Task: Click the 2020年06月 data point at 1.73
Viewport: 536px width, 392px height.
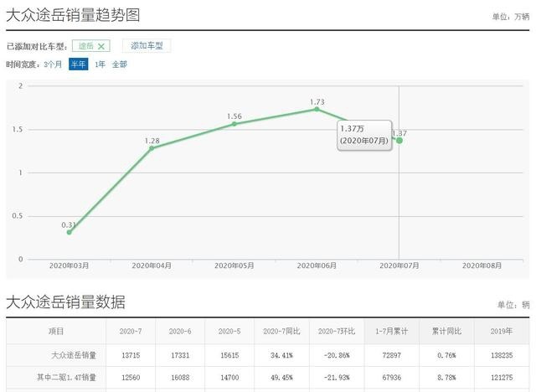Action: (317, 109)
